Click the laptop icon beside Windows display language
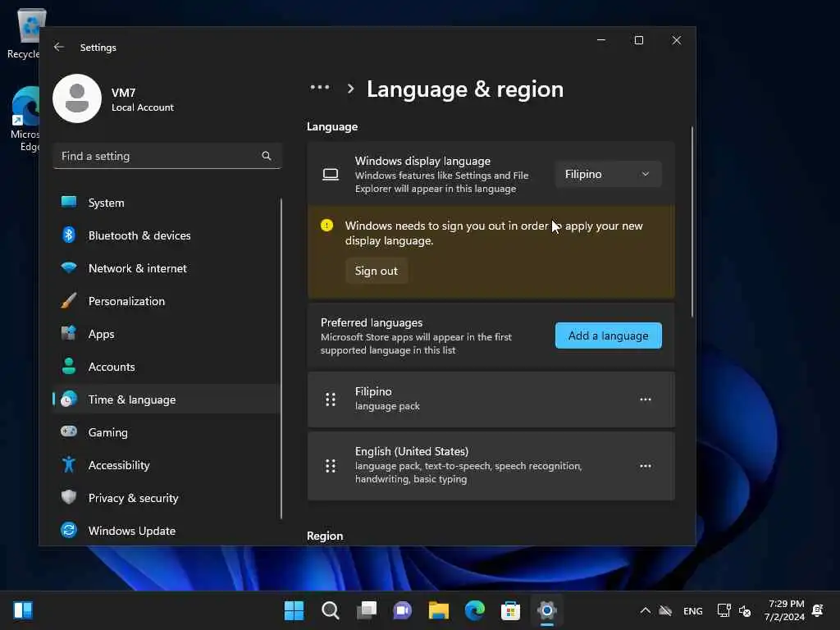This screenshot has width=840, height=630. [331, 174]
